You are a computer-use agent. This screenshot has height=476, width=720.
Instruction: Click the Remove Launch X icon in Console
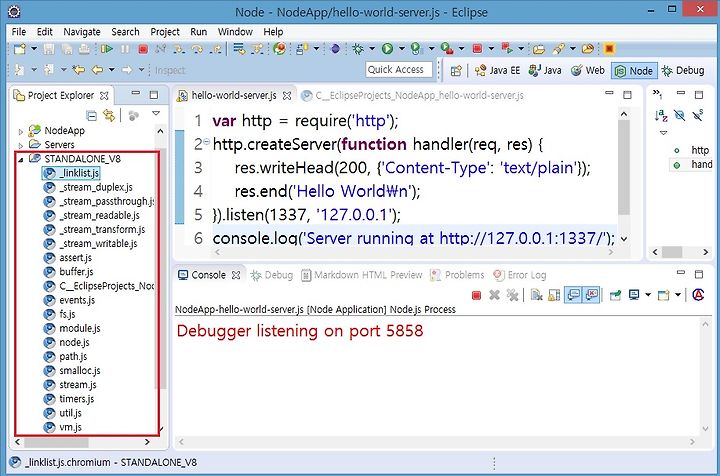tap(494, 295)
